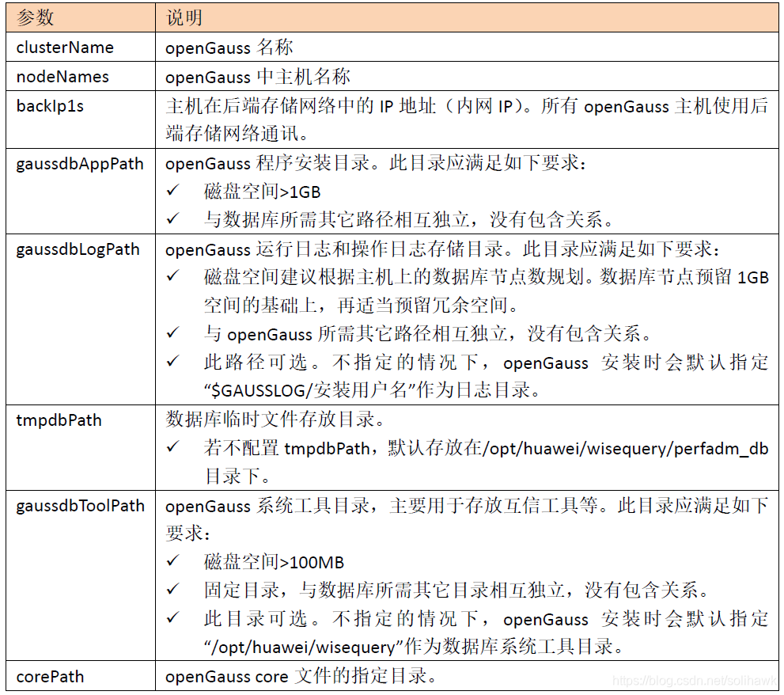The height and width of the screenshot is (695, 784).
Task: Click the backIp1s parameter cell
Action: pos(81,120)
